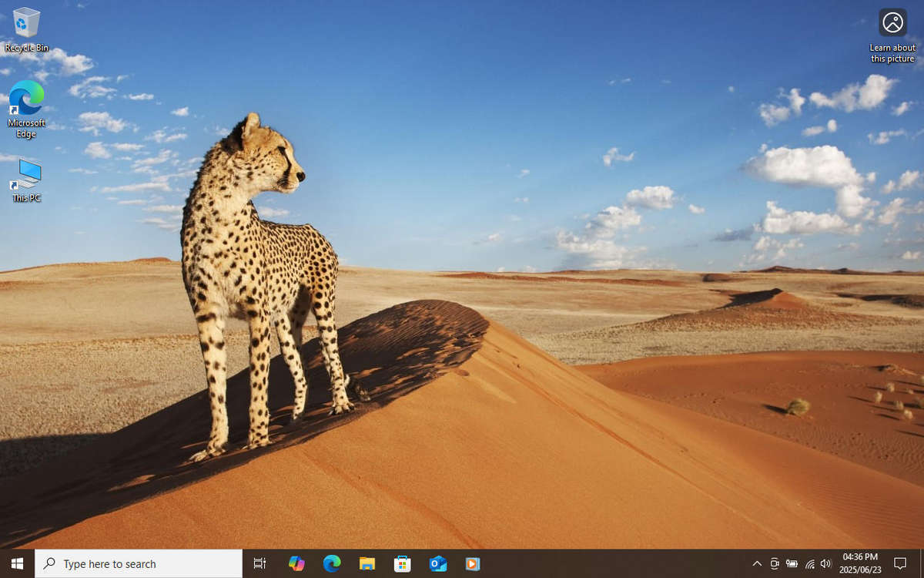Launch Outlook from the taskbar
Screen dimensions: 924x578
click(437, 563)
